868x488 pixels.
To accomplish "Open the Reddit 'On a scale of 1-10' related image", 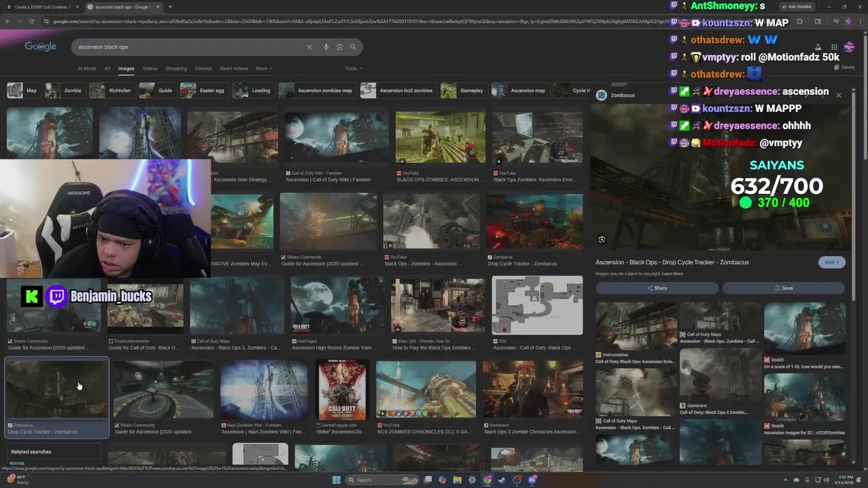I will tap(804, 329).
